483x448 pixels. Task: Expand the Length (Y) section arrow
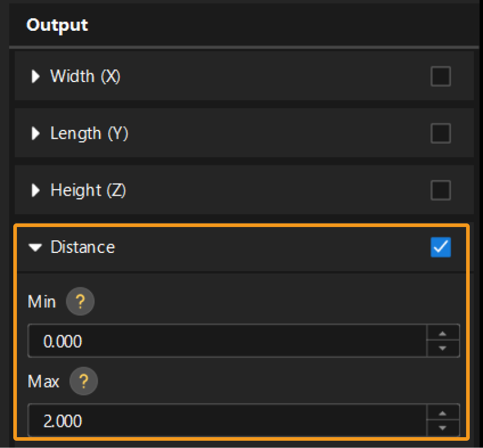[x=36, y=133]
